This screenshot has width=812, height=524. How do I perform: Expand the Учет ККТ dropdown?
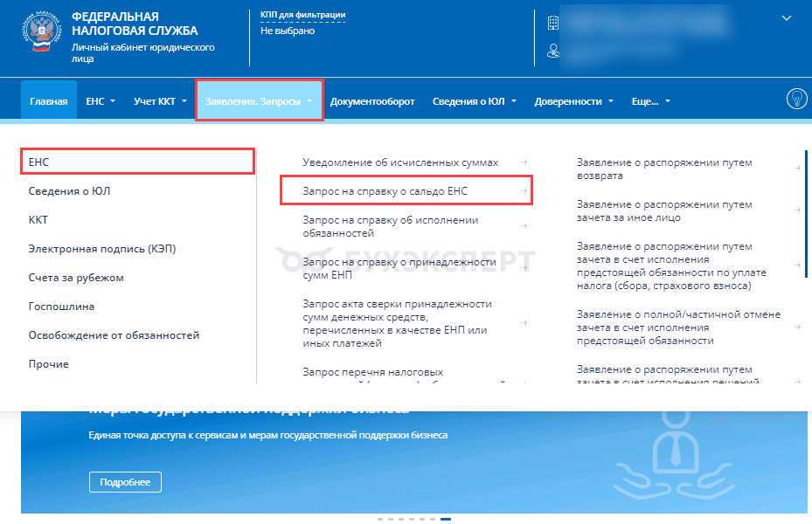pyautogui.click(x=160, y=101)
